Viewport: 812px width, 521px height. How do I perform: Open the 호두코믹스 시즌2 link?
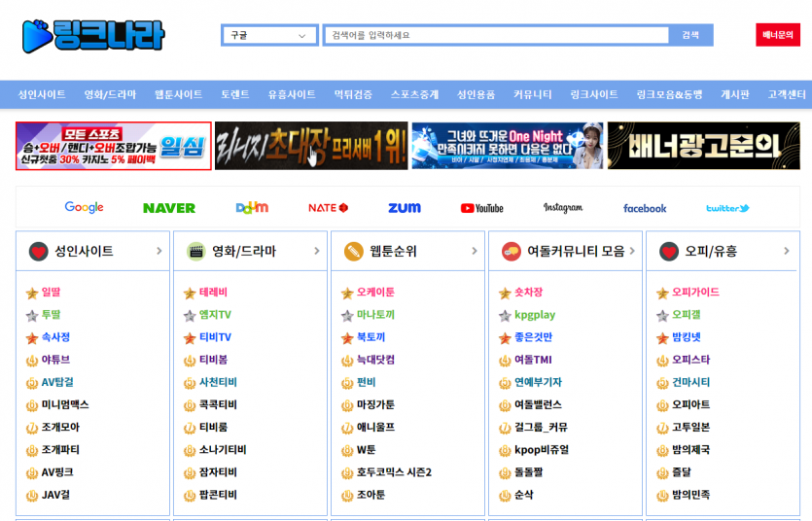394,472
